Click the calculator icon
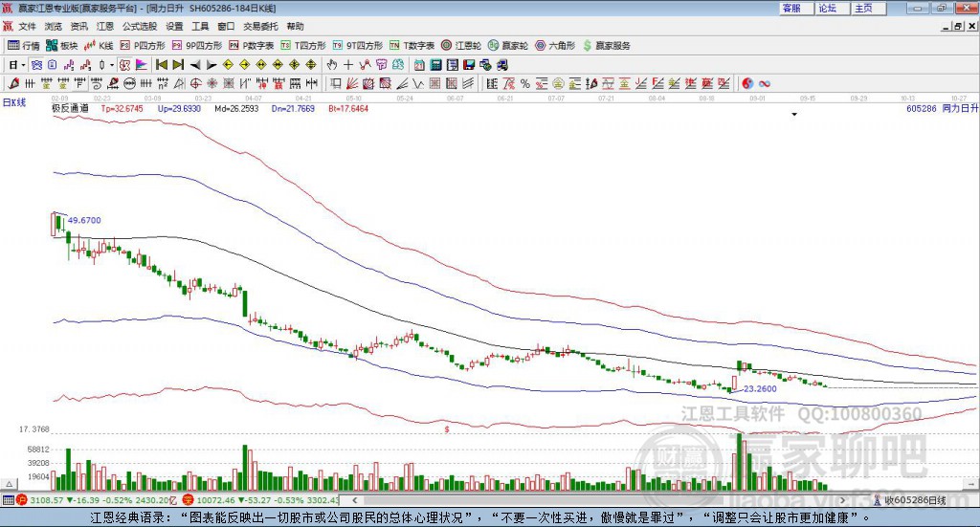 [435, 65]
